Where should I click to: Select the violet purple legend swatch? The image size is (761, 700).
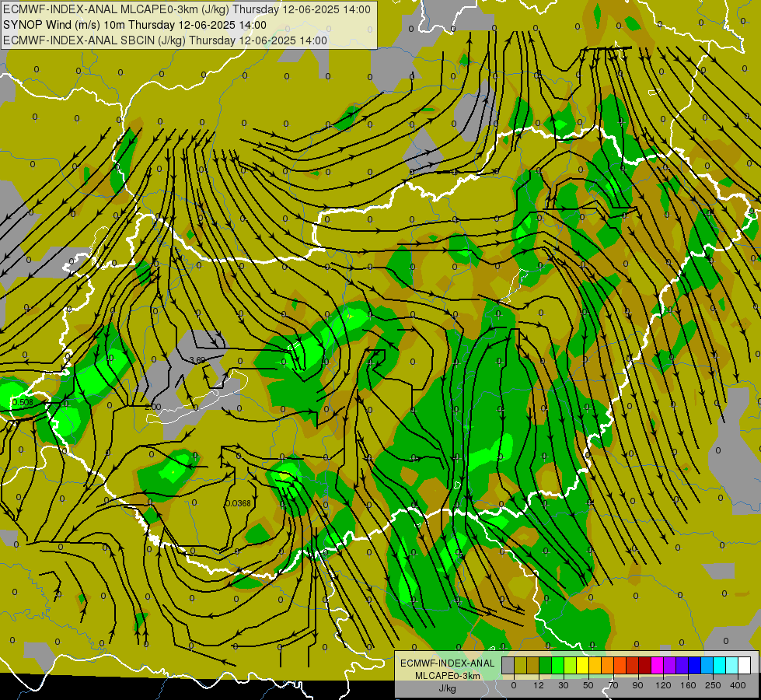(670, 665)
